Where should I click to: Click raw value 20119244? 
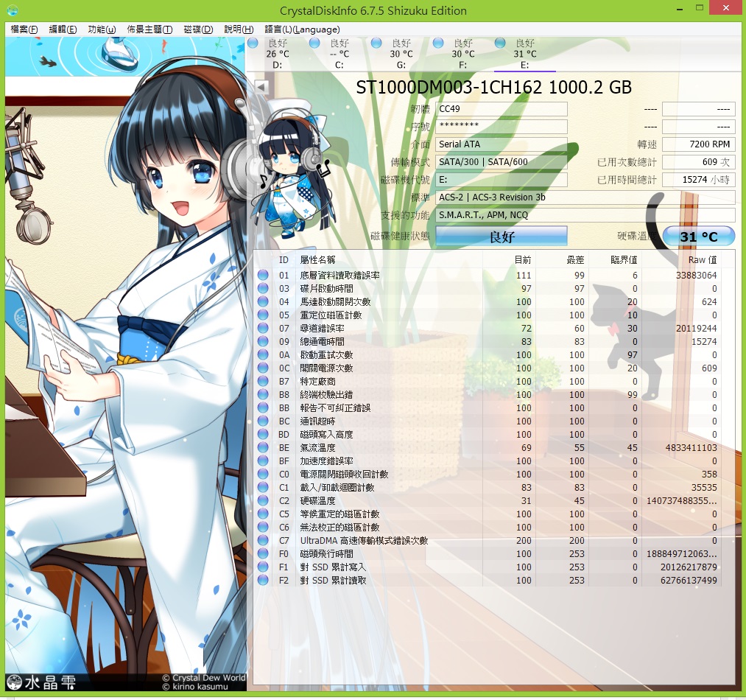point(696,329)
